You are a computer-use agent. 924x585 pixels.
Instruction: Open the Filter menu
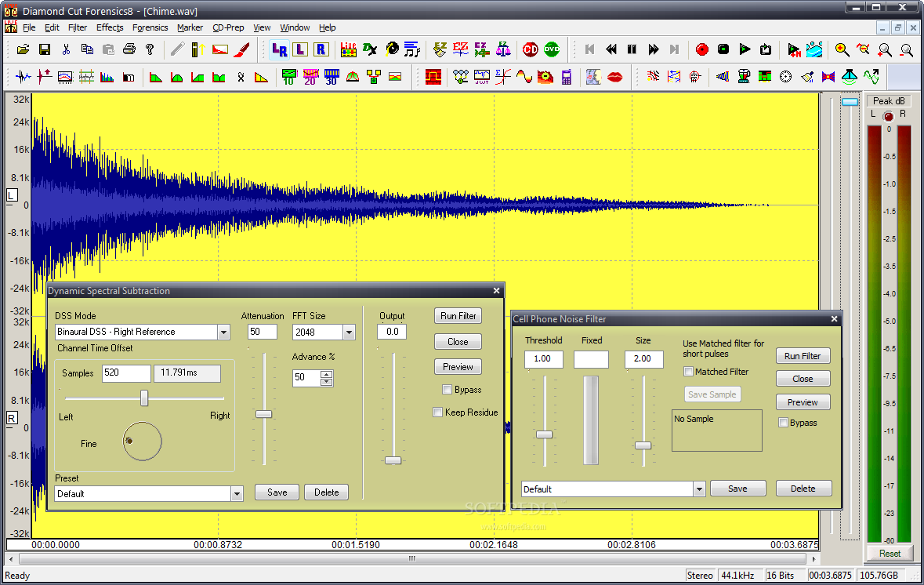pos(78,27)
